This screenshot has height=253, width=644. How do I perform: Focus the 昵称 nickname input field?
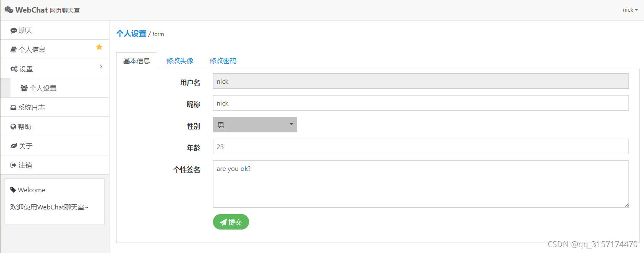tap(421, 103)
